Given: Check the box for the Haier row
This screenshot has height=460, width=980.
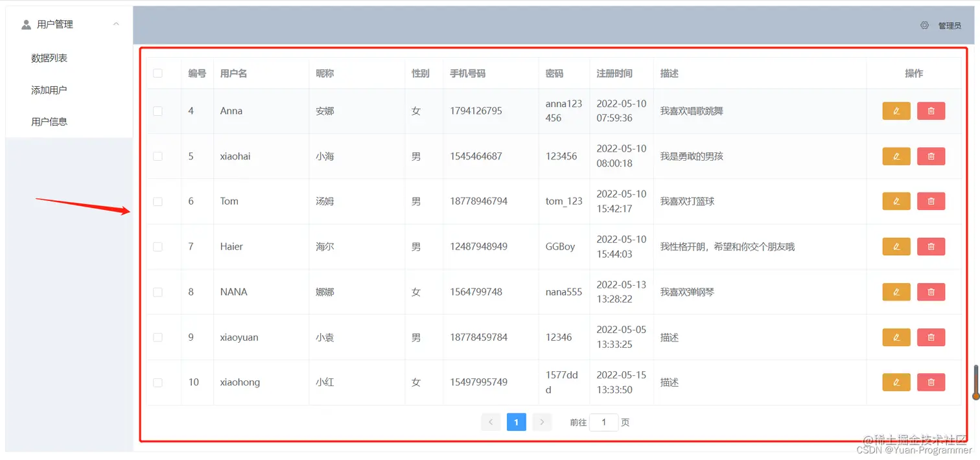Looking at the screenshot, I should [x=157, y=247].
